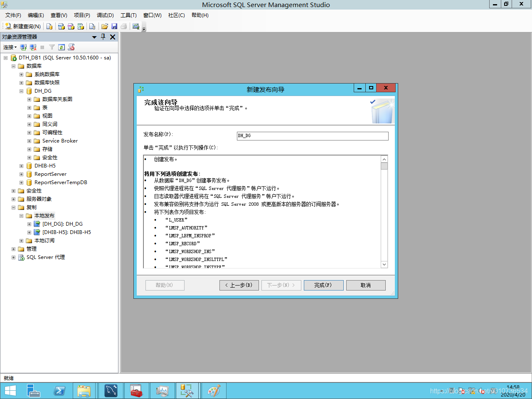
Task: Select the Service Broker tree item
Action: 60,141
